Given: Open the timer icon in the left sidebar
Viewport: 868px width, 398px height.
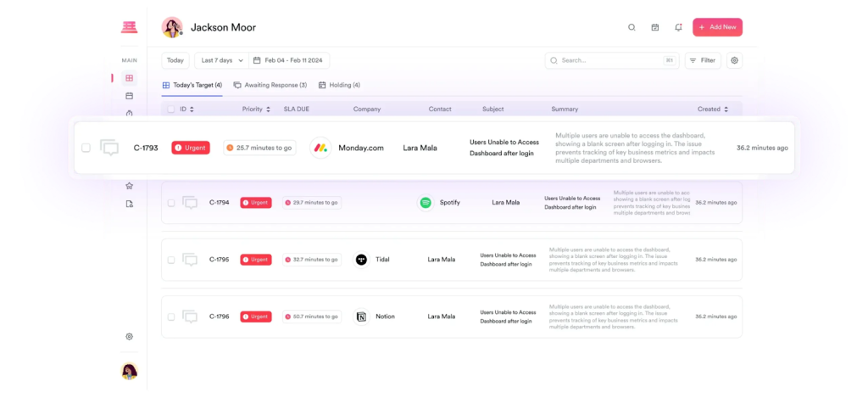Looking at the screenshot, I should [129, 113].
